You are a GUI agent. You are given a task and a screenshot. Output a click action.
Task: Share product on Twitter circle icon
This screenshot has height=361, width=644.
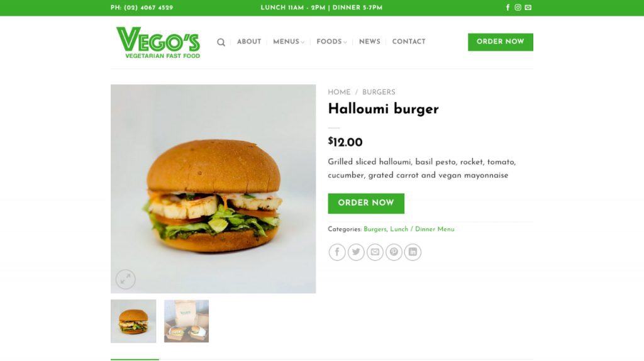tap(356, 252)
